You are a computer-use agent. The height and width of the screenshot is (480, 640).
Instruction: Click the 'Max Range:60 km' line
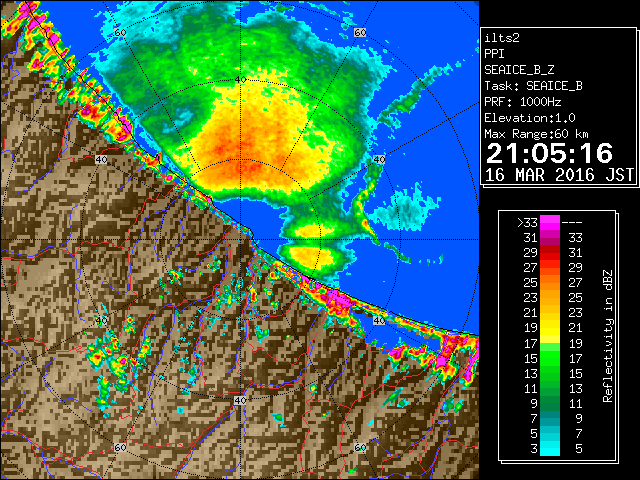coord(536,134)
